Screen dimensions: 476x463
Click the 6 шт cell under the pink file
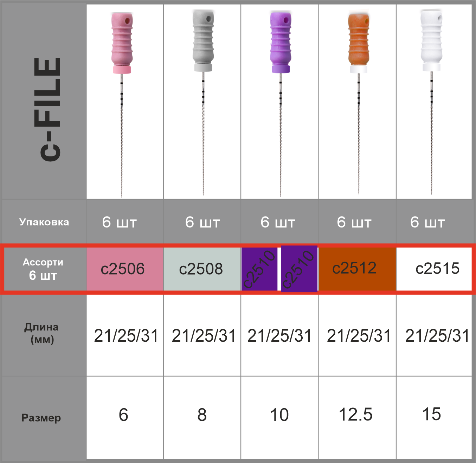click(119, 222)
